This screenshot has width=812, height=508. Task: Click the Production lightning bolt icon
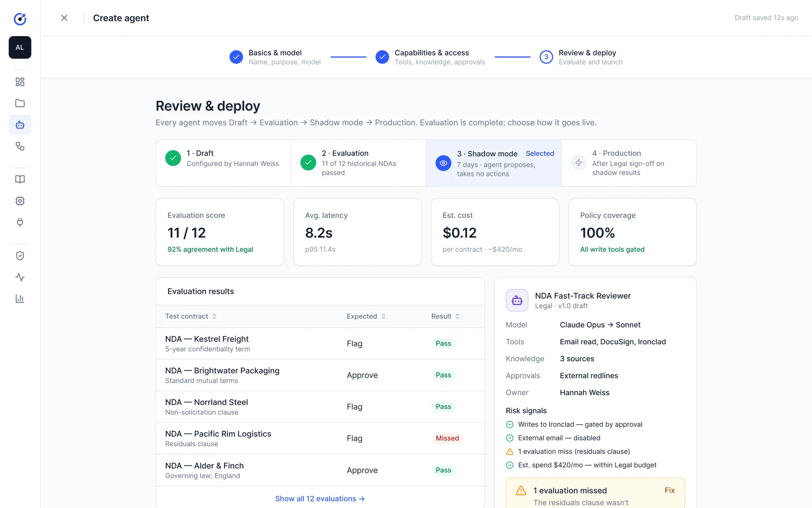coord(579,163)
